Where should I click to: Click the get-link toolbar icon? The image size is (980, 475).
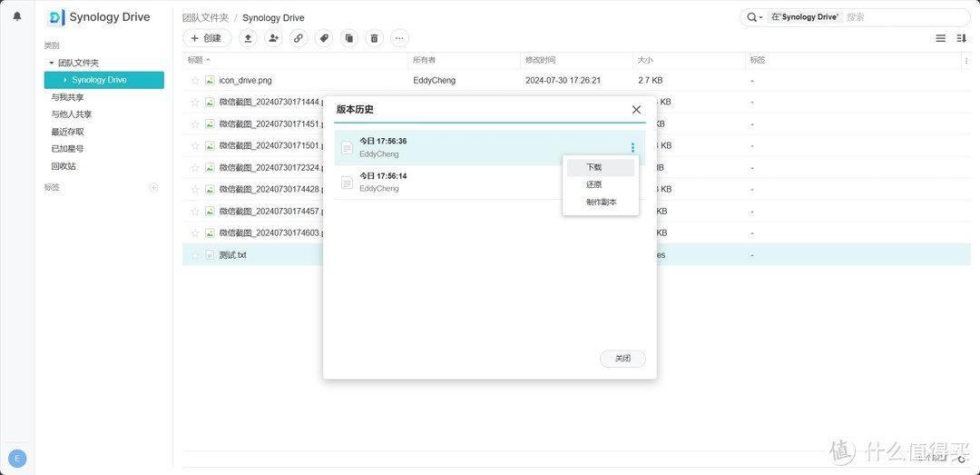299,38
